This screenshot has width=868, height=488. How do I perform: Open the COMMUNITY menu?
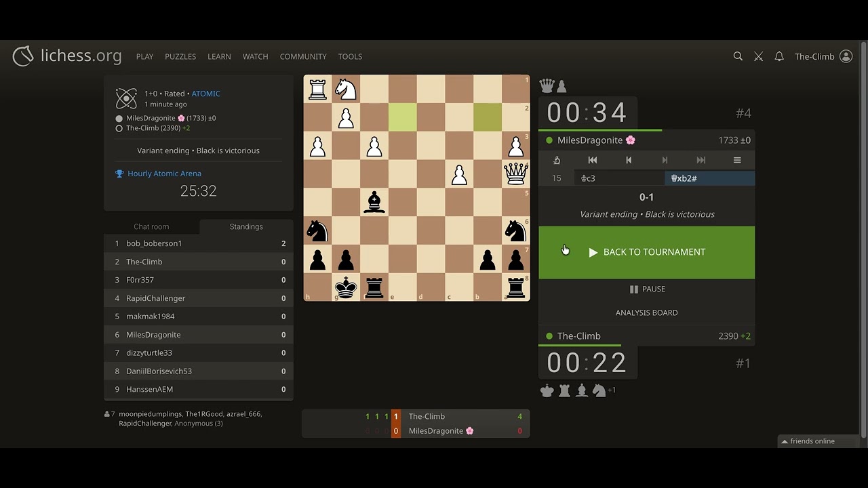(x=303, y=56)
